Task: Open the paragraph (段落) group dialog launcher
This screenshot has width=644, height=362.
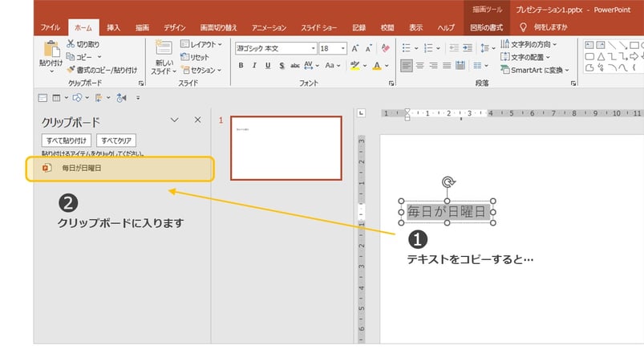Action: coord(573,83)
